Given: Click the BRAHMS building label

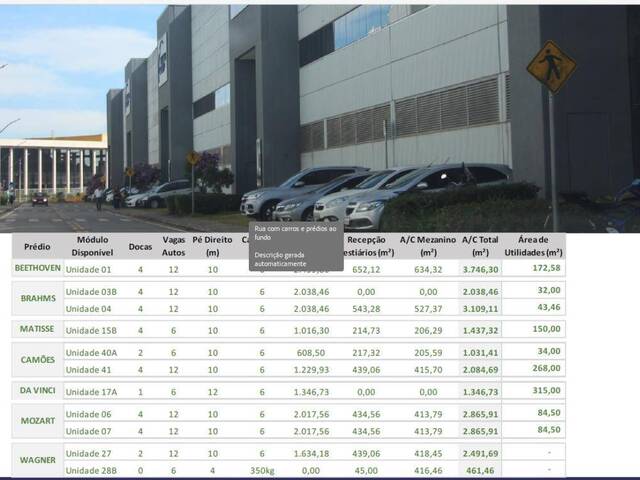Looking at the screenshot, I should [37, 299].
